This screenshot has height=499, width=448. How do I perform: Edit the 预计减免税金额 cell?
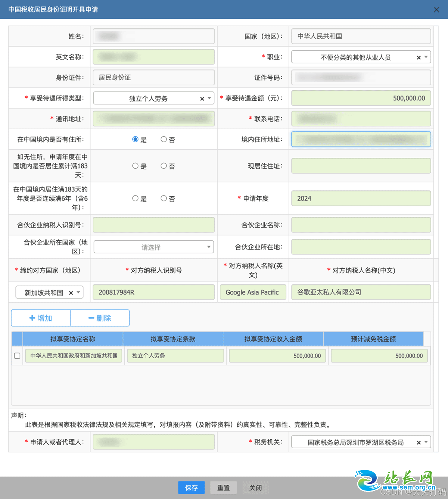[x=379, y=356]
